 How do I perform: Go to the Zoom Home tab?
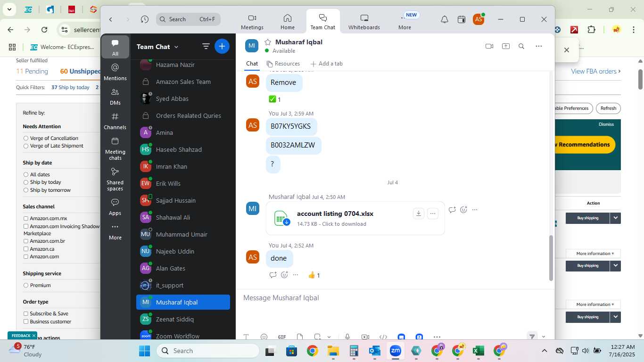coord(288,22)
